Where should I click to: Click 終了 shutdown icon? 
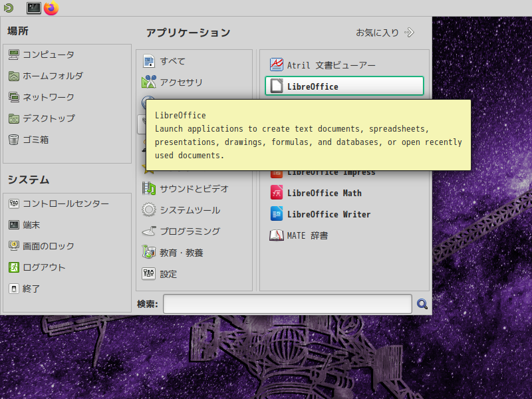point(13,289)
